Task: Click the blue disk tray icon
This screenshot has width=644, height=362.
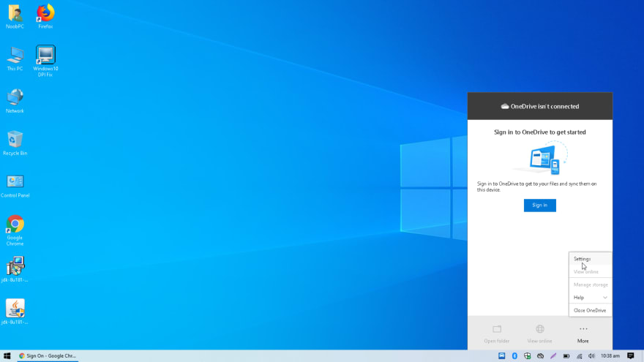Action: coord(501,356)
